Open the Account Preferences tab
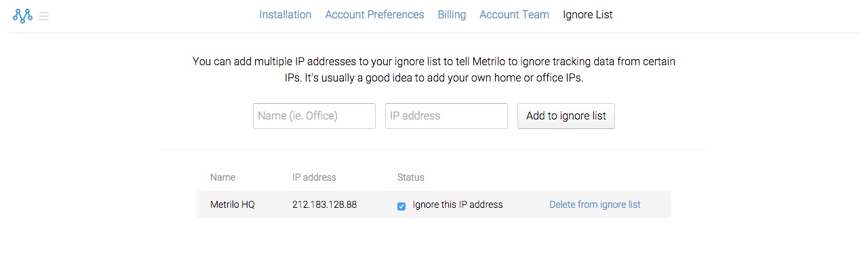The image size is (868, 254). point(374,14)
